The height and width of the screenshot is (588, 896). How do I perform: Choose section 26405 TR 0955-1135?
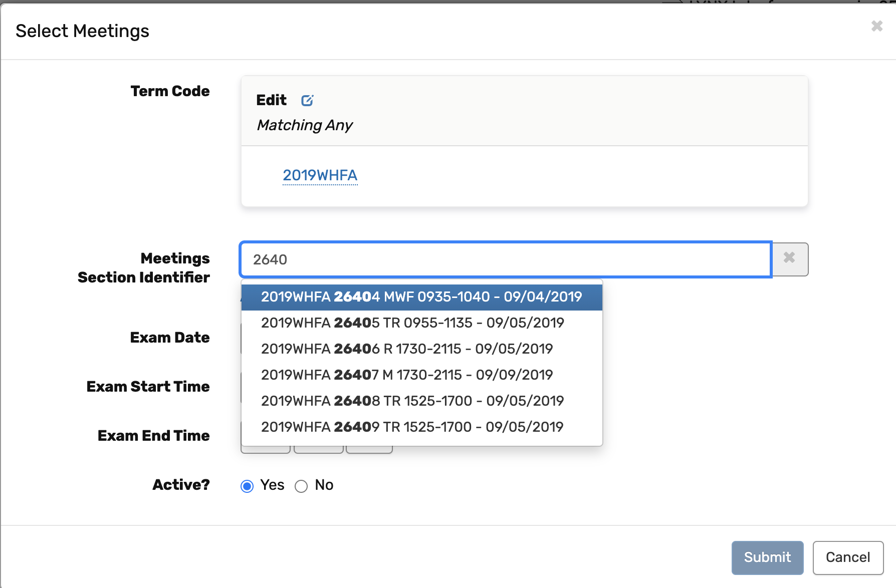pyautogui.click(x=412, y=323)
